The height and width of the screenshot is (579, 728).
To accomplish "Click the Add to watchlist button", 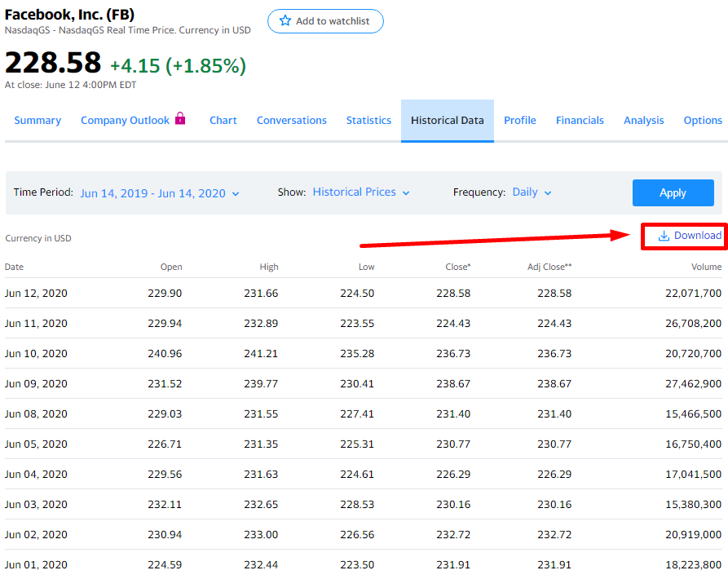I will (x=325, y=21).
